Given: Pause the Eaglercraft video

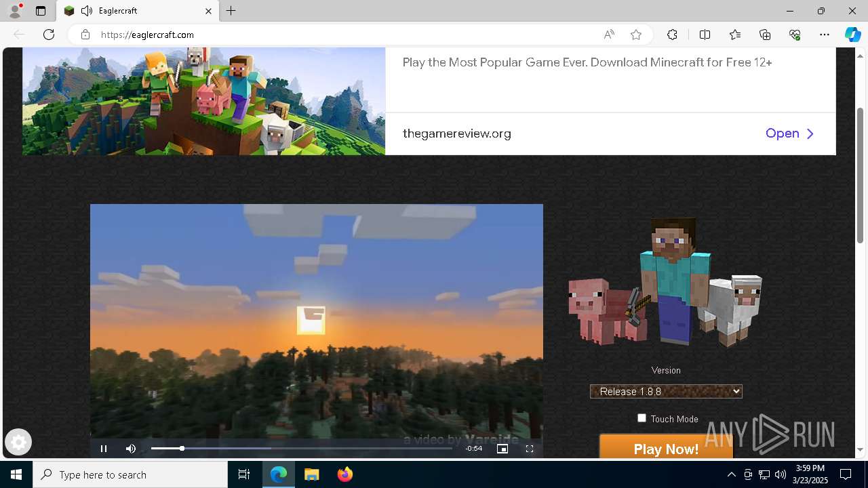Looking at the screenshot, I should click(x=104, y=449).
